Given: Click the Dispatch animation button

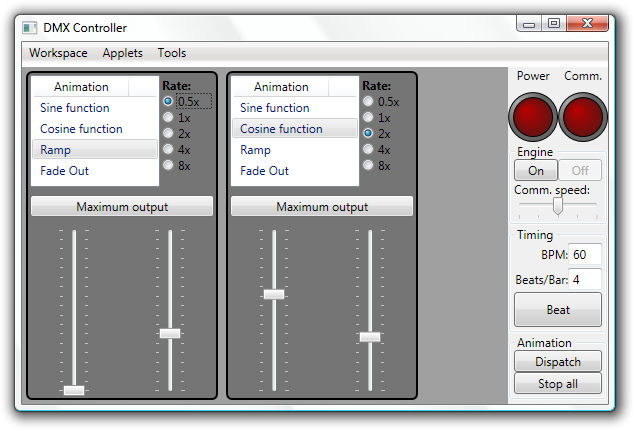Looking at the screenshot, I should click(558, 362).
